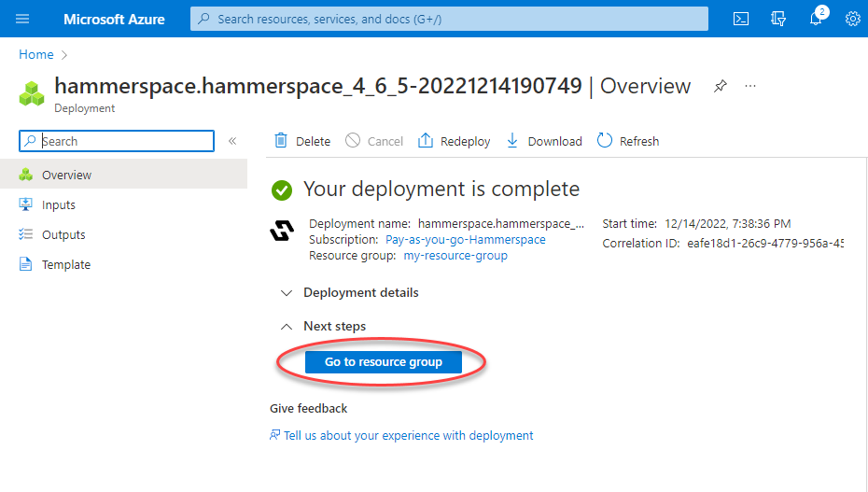Expand the Deployment details section

pyautogui.click(x=350, y=293)
